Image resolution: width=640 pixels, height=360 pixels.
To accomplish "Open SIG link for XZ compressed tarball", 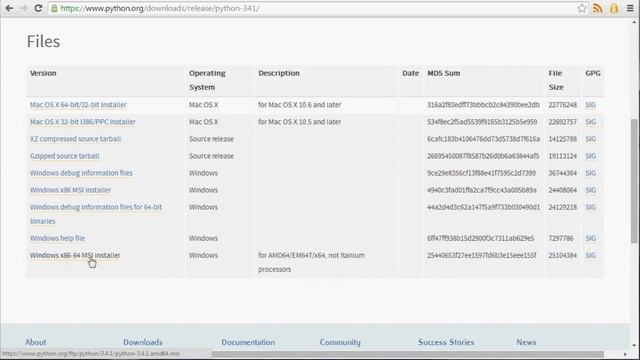I will 590,139.
